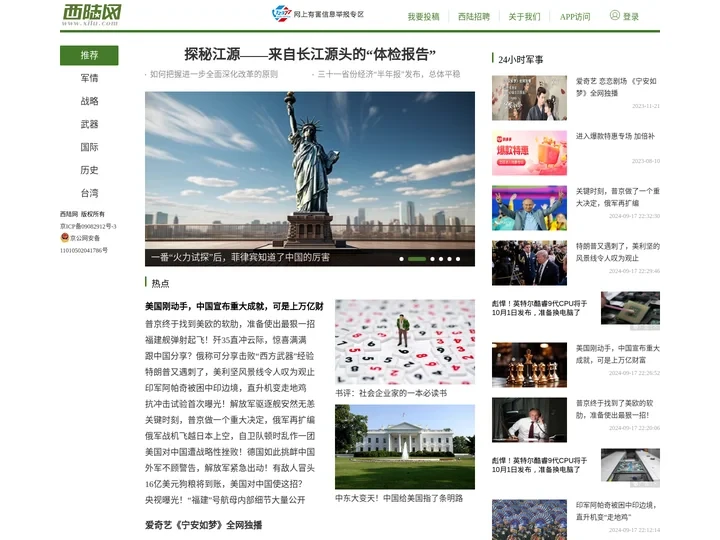Screen dimensions: 720x540
Task: Open sidebar 印军阿帕奇被困中印边境 link
Action: pyautogui.click(x=616, y=511)
